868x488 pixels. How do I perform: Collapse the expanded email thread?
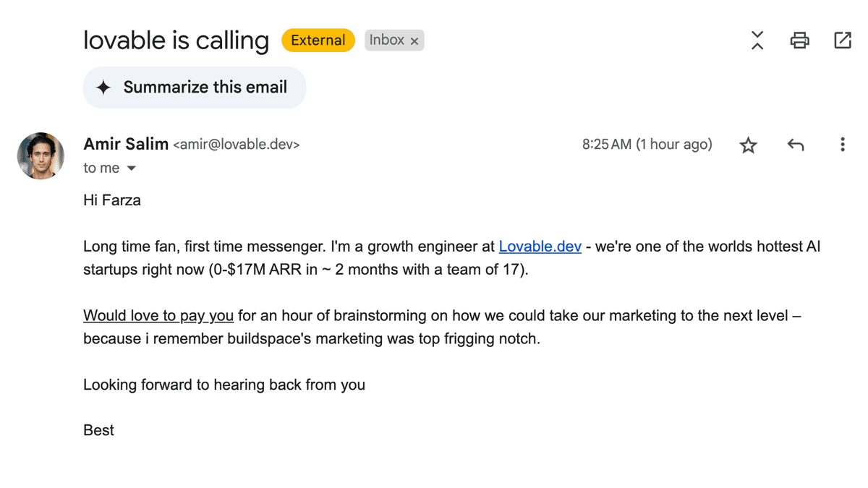tap(757, 40)
